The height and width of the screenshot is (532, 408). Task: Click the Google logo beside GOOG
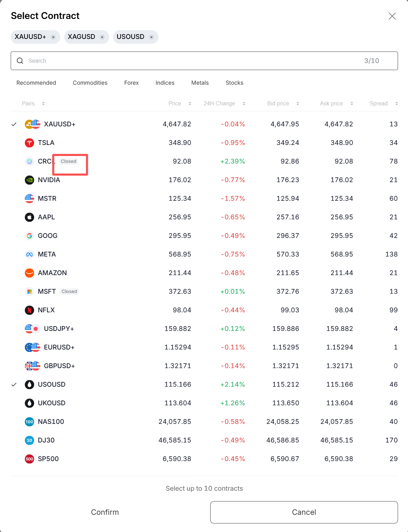pos(30,236)
